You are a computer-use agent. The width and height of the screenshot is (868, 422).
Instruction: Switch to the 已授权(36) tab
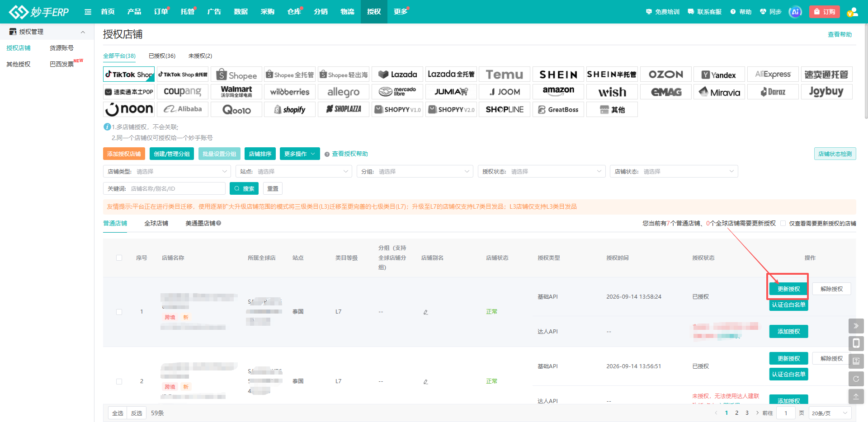(x=162, y=56)
